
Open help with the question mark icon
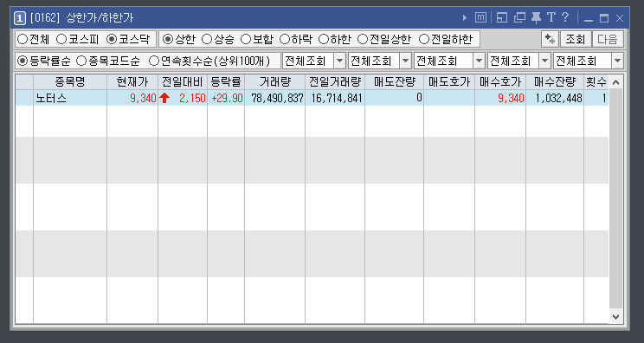[x=565, y=17]
